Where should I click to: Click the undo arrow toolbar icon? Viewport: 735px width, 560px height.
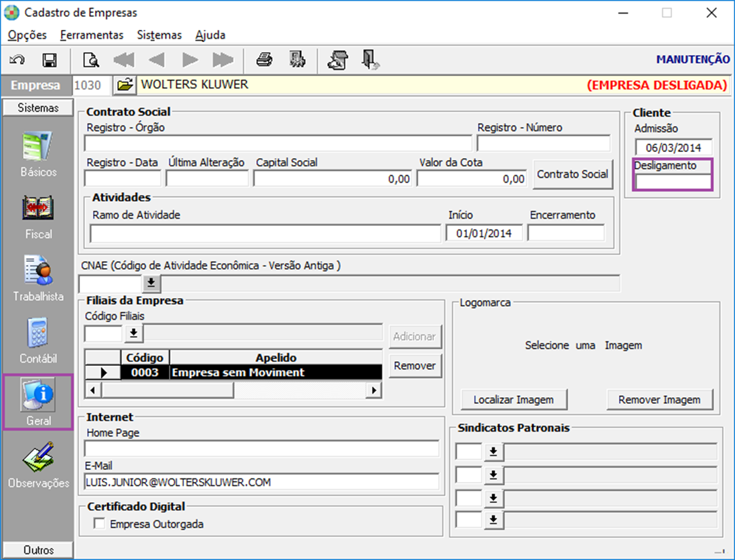pyautogui.click(x=18, y=60)
